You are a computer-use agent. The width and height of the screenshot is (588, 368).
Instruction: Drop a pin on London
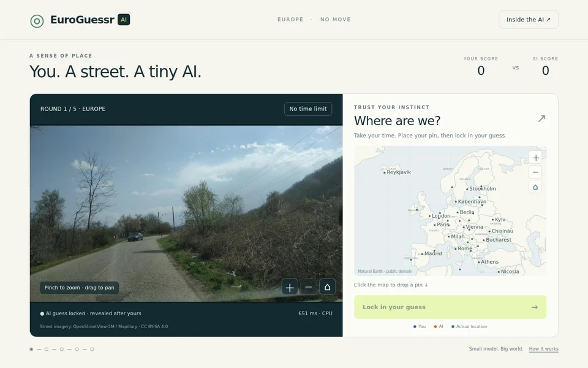click(430, 217)
